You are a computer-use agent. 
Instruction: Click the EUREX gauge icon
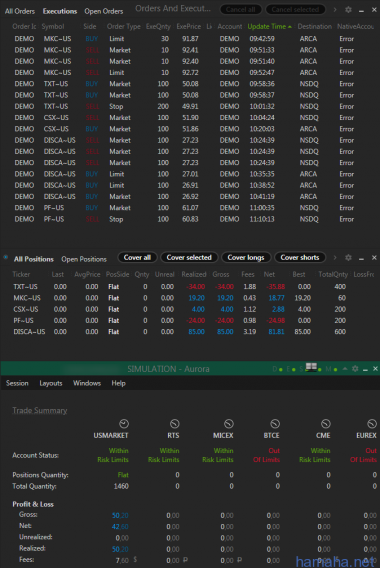[x=372, y=423]
